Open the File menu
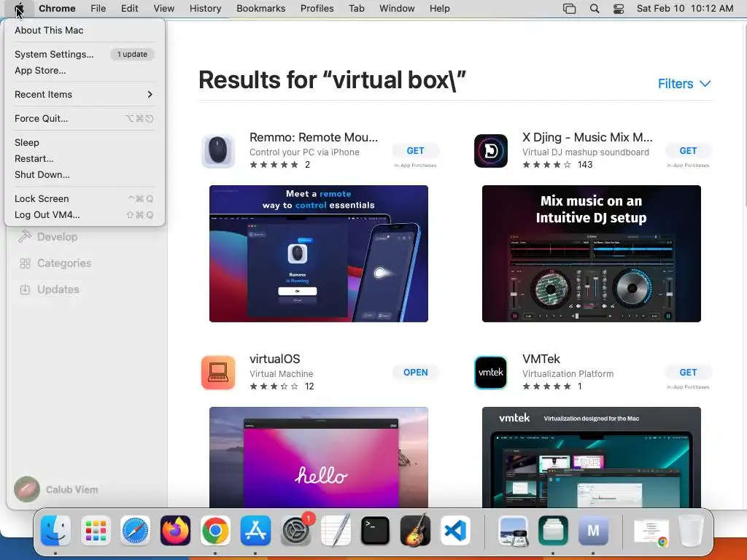This screenshot has width=747, height=560. pos(98,9)
